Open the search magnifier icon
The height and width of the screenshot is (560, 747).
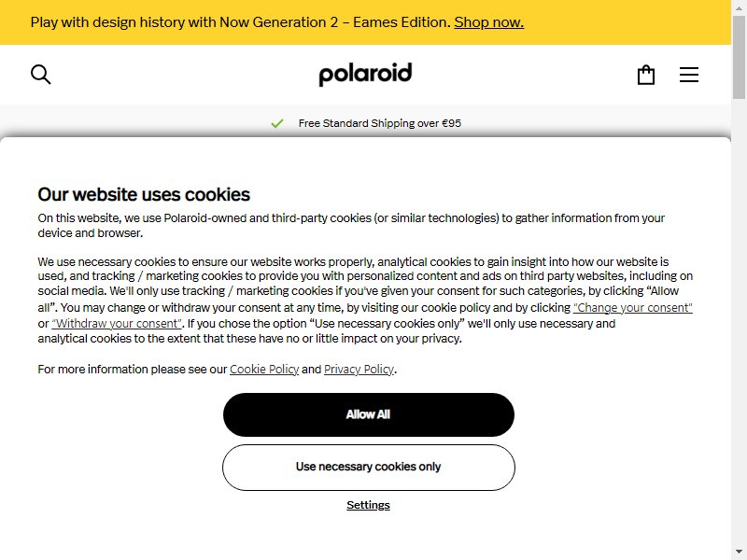[x=40, y=75]
